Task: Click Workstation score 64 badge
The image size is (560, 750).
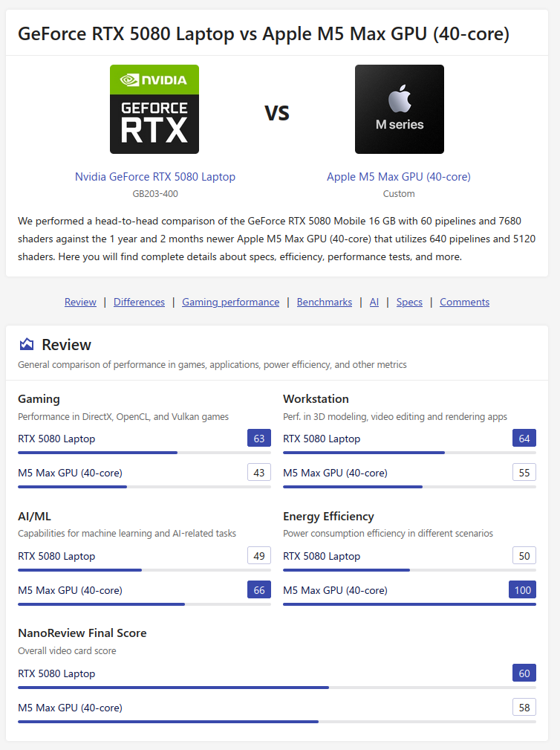Action: 524,438
